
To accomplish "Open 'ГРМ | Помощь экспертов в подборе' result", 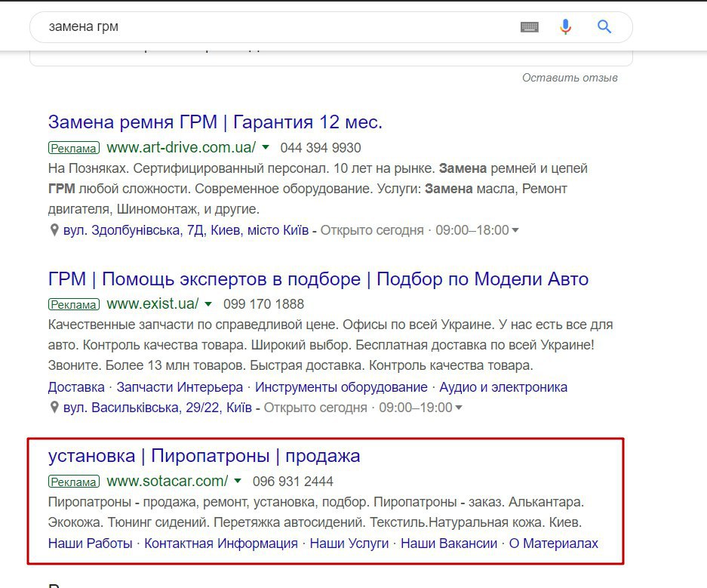I will pyautogui.click(x=318, y=279).
